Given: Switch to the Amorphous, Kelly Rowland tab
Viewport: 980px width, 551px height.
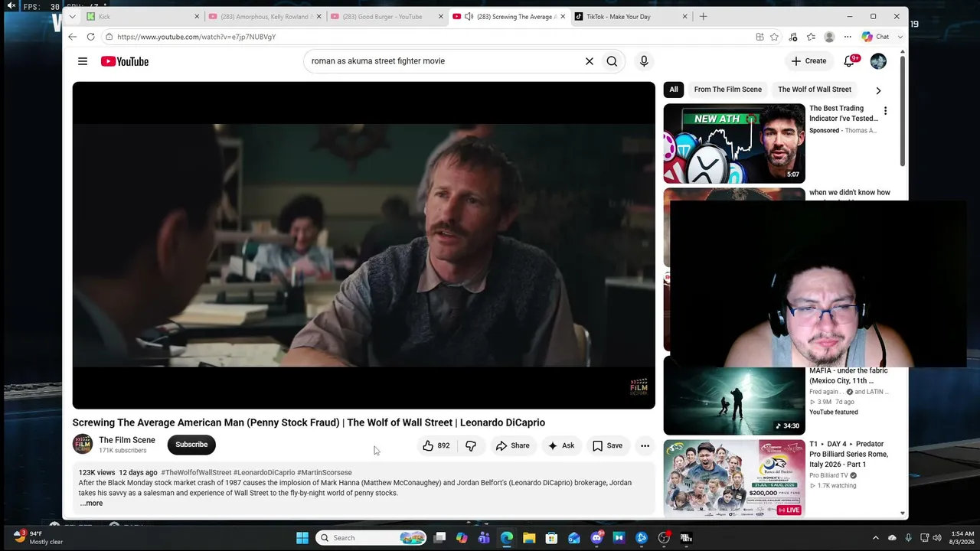Looking at the screenshot, I should click(265, 16).
